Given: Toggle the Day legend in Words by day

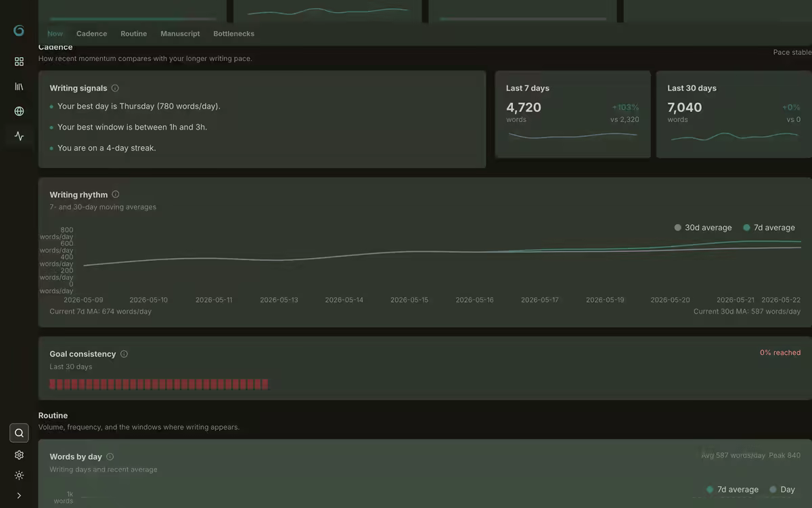Looking at the screenshot, I should [782, 489].
